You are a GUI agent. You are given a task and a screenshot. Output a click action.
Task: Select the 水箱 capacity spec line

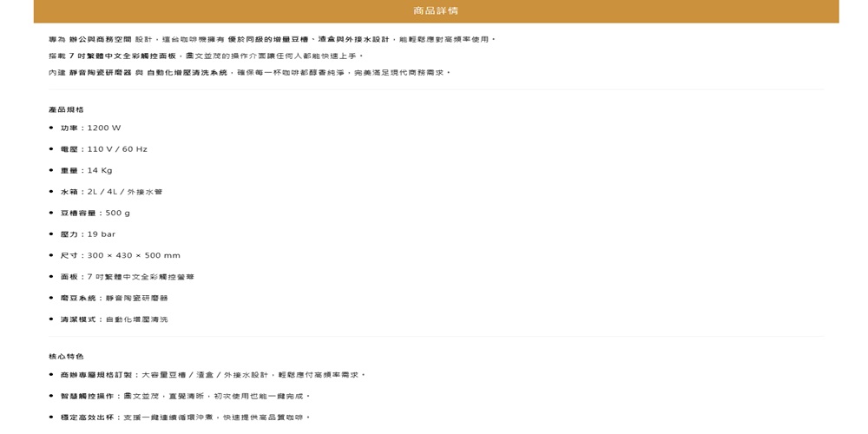click(111, 192)
